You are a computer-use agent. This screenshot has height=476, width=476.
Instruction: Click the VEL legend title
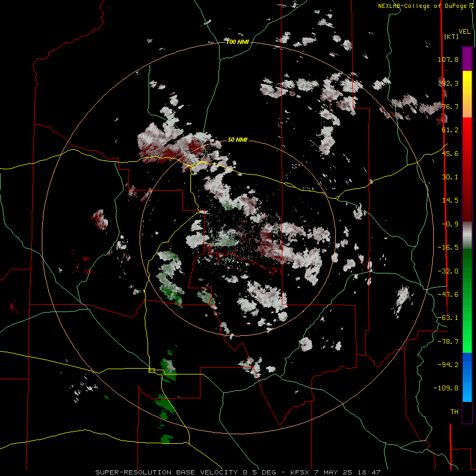[464, 32]
